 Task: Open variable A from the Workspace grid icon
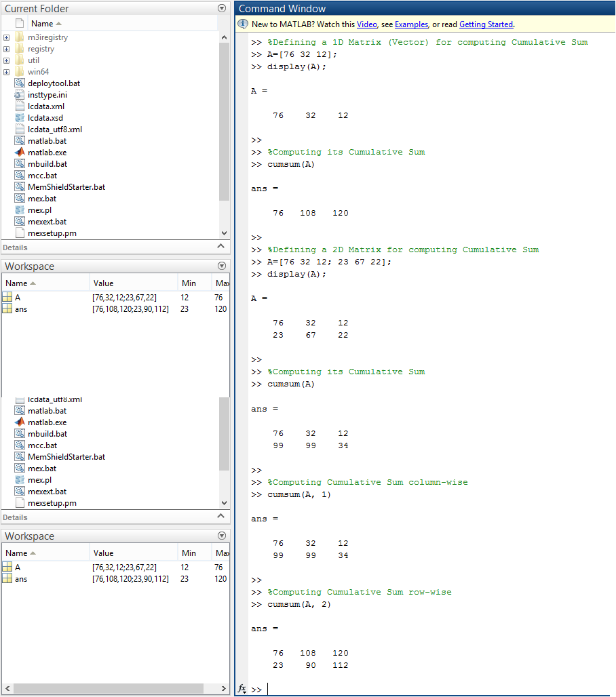tap(7, 296)
